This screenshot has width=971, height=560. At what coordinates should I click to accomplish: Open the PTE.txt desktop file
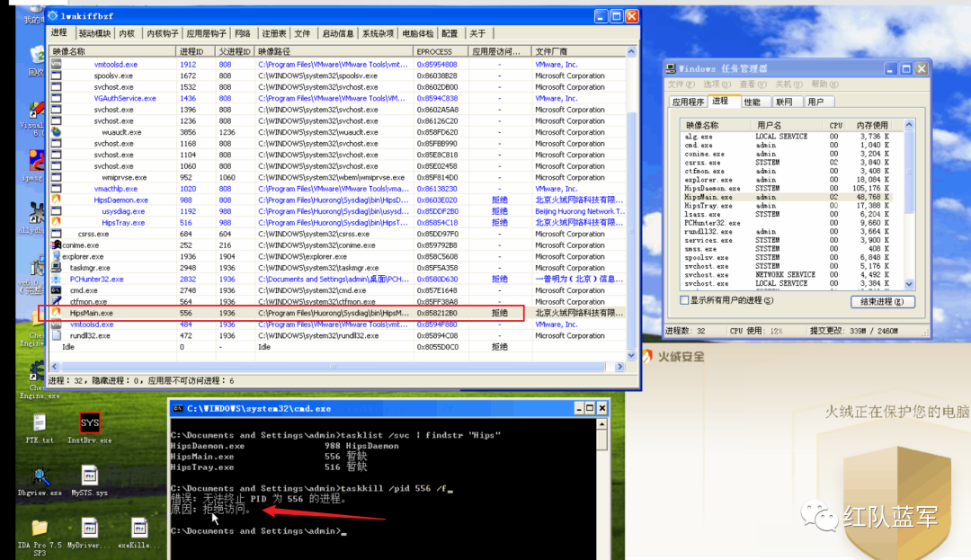tap(40, 428)
